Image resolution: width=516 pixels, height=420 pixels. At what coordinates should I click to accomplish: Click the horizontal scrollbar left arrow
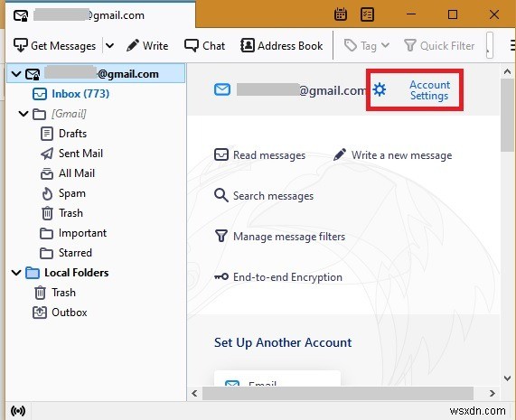(x=194, y=393)
